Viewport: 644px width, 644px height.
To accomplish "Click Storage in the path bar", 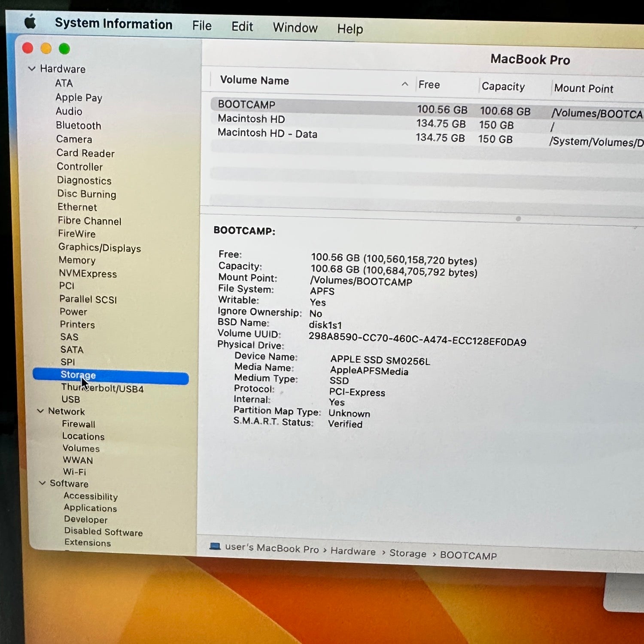I will (408, 553).
